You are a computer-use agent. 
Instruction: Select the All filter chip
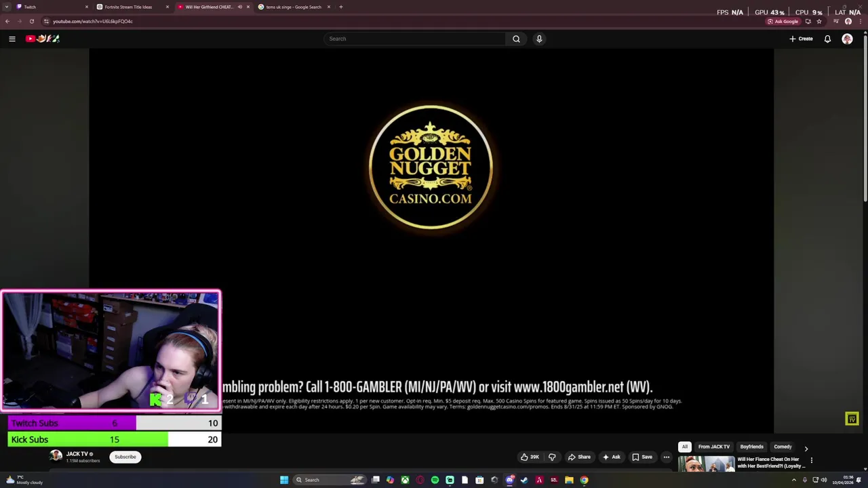click(x=685, y=447)
